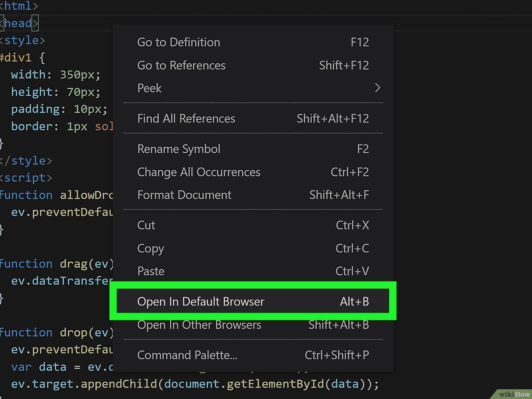Open In Default Browser
This screenshot has width=532, height=399.
point(201,301)
